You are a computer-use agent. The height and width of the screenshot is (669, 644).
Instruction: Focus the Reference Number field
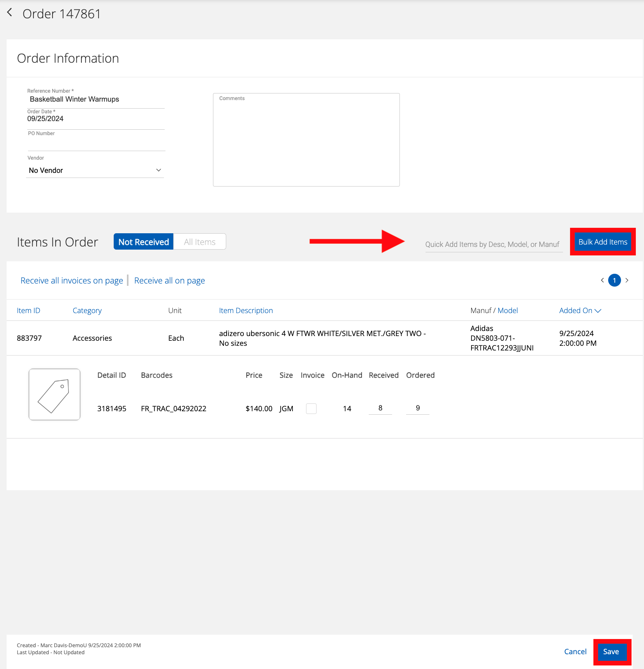pos(96,99)
